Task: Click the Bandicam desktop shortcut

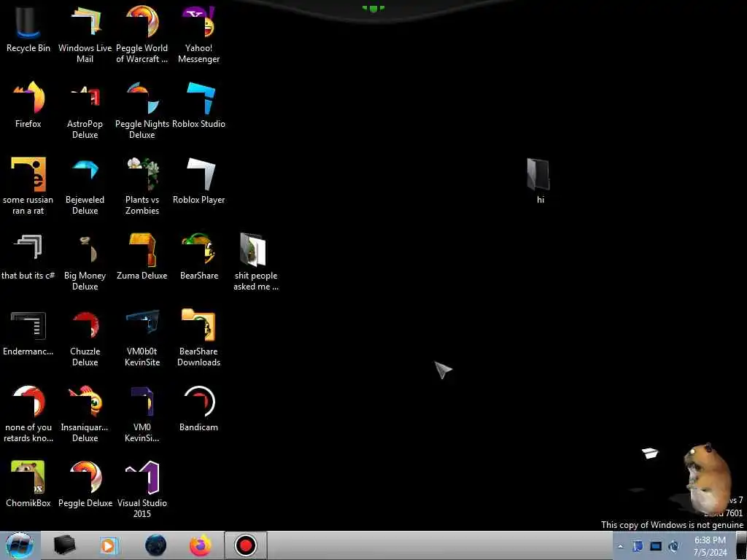Action: (x=198, y=408)
